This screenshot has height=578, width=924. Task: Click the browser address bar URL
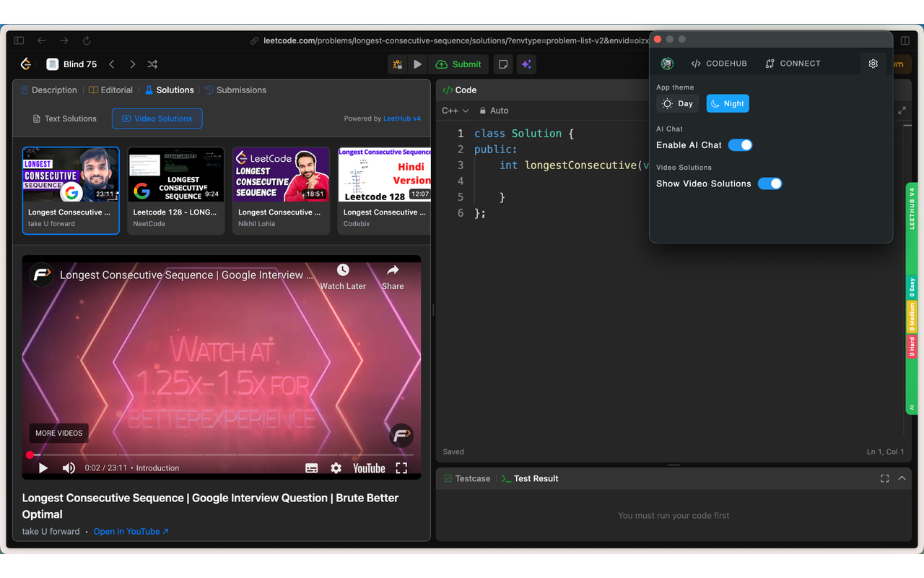coord(455,41)
